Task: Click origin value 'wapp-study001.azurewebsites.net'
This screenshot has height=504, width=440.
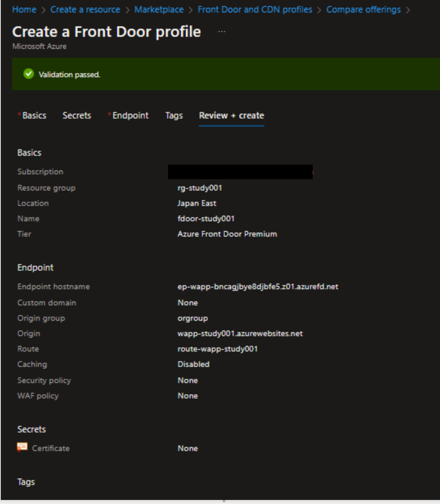Action: 240,334
